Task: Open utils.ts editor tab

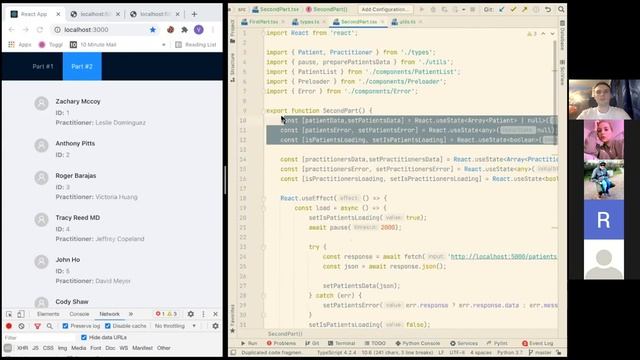Action: coord(407,22)
